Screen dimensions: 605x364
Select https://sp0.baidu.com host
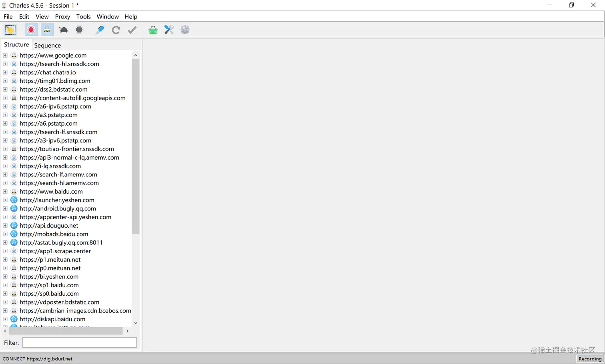click(49, 294)
